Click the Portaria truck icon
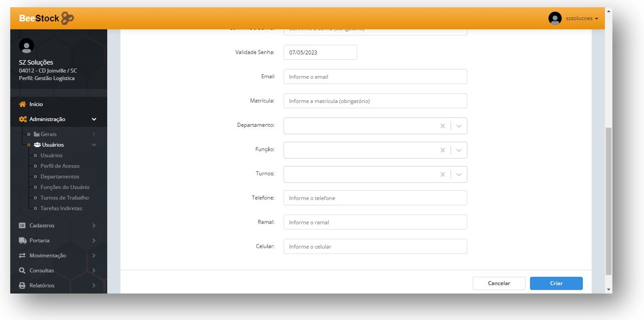644x320 pixels. [23, 241]
